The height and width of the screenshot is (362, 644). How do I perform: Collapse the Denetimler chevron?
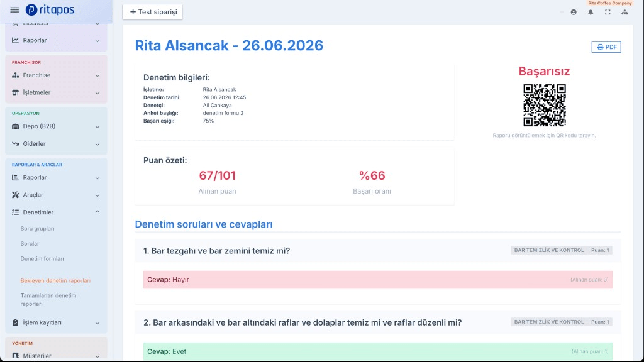tap(97, 212)
